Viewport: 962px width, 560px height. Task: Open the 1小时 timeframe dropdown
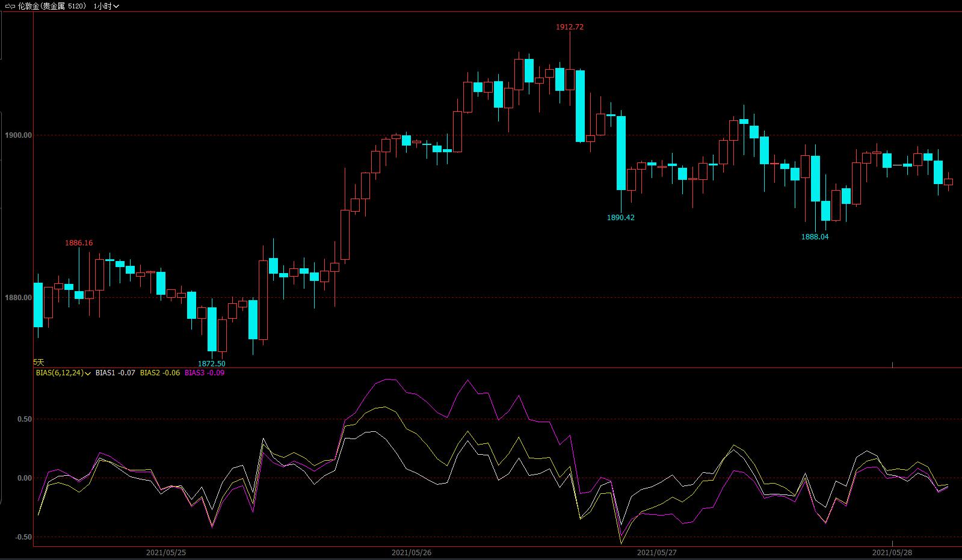click(x=106, y=6)
